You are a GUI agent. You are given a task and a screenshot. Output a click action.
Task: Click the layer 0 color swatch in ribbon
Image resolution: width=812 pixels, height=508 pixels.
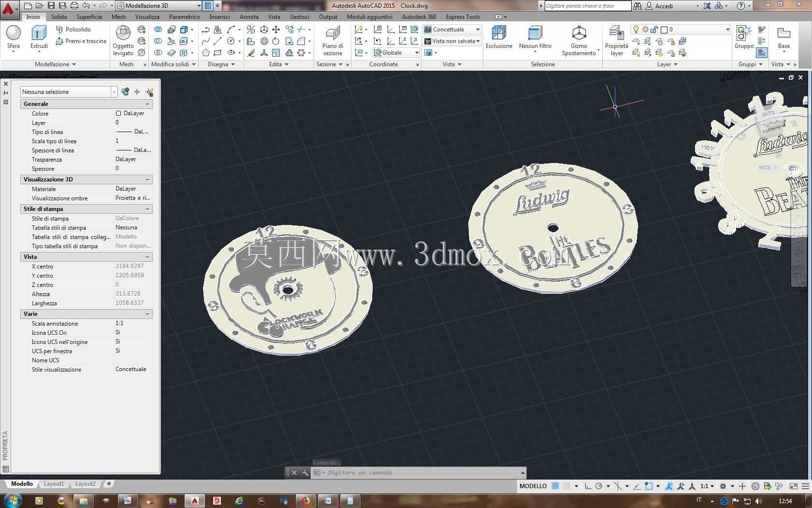point(664,30)
